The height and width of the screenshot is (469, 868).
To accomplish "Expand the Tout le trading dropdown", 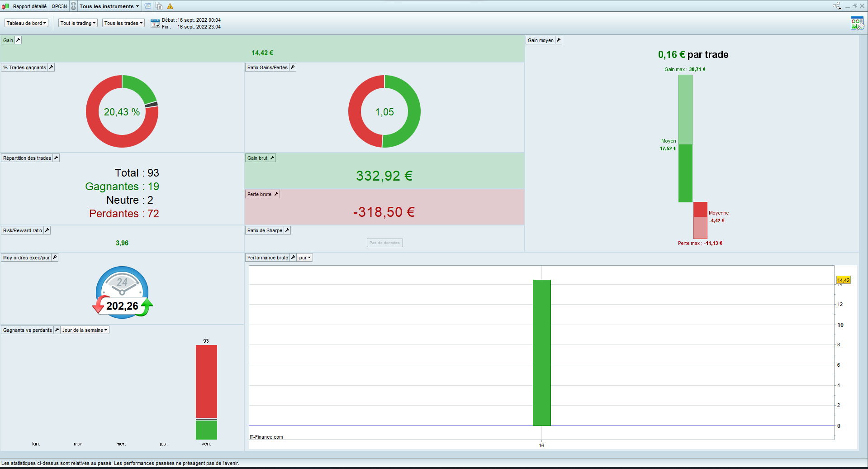I will 78,23.
